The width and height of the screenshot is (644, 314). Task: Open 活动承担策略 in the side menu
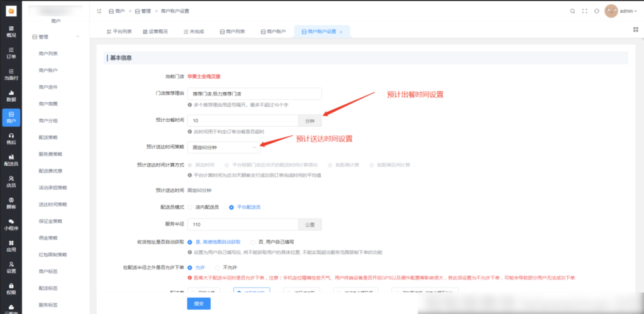tap(53, 188)
